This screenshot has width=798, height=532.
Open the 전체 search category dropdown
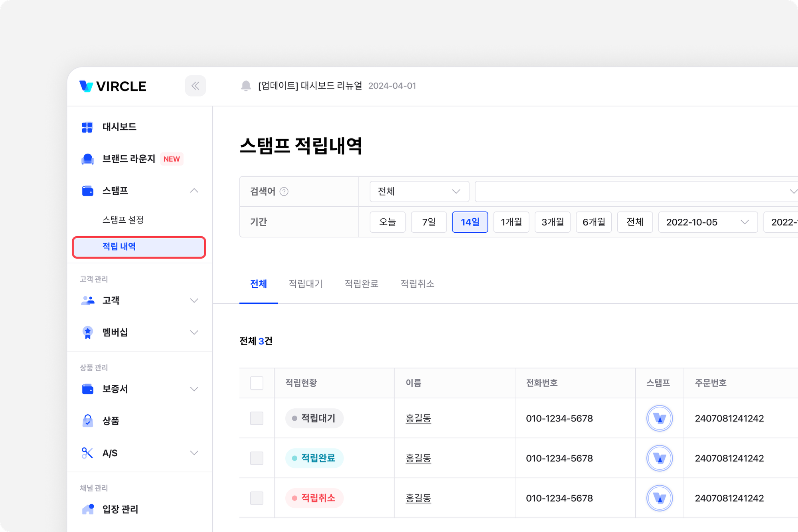tap(419, 192)
